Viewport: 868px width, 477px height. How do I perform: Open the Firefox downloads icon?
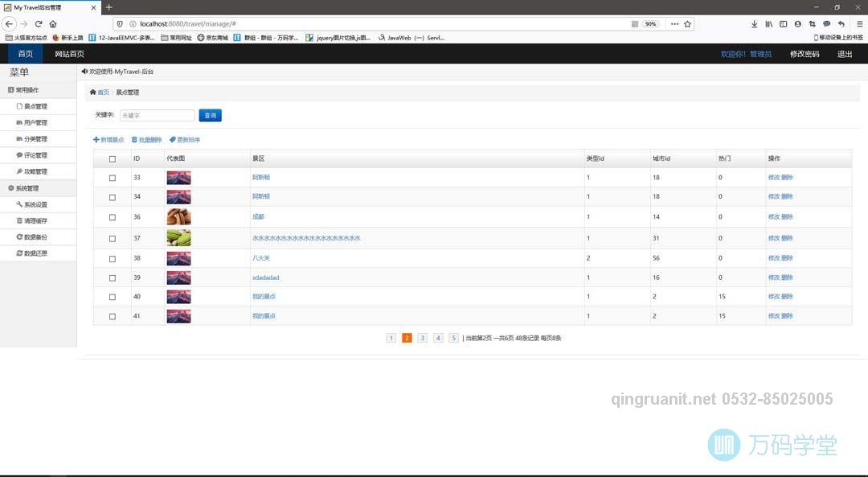[755, 24]
